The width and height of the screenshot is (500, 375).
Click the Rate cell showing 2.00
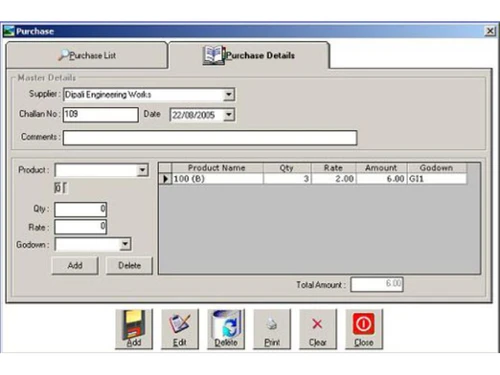(x=333, y=179)
